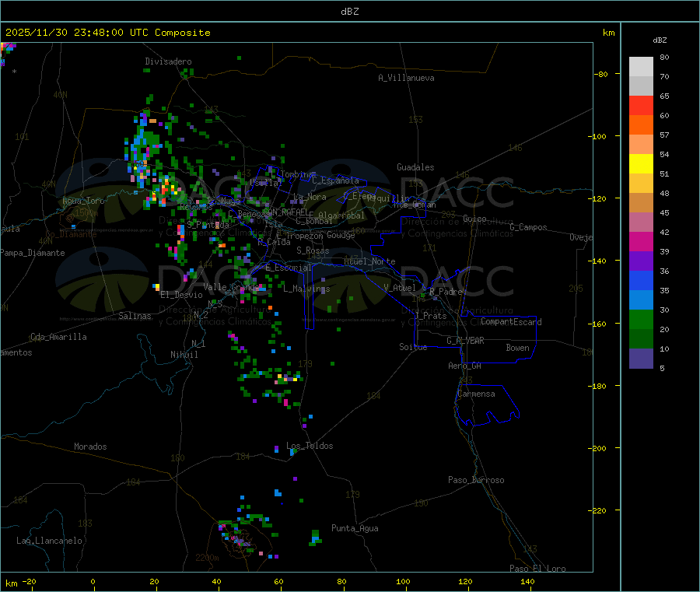
Task: Click the -20 km horizontal axis tick label
Action: coord(30,581)
